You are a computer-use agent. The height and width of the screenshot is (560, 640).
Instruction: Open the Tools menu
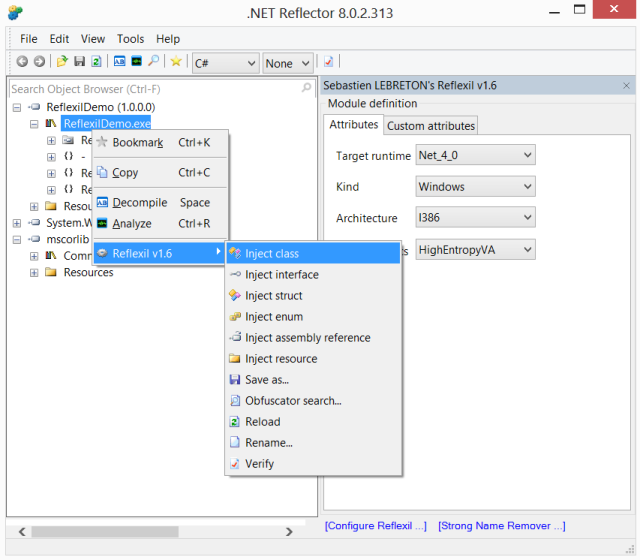(x=131, y=39)
